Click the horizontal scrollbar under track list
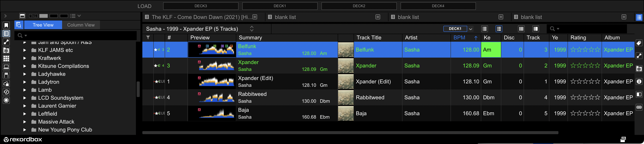644x144 pixels. [350, 133]
